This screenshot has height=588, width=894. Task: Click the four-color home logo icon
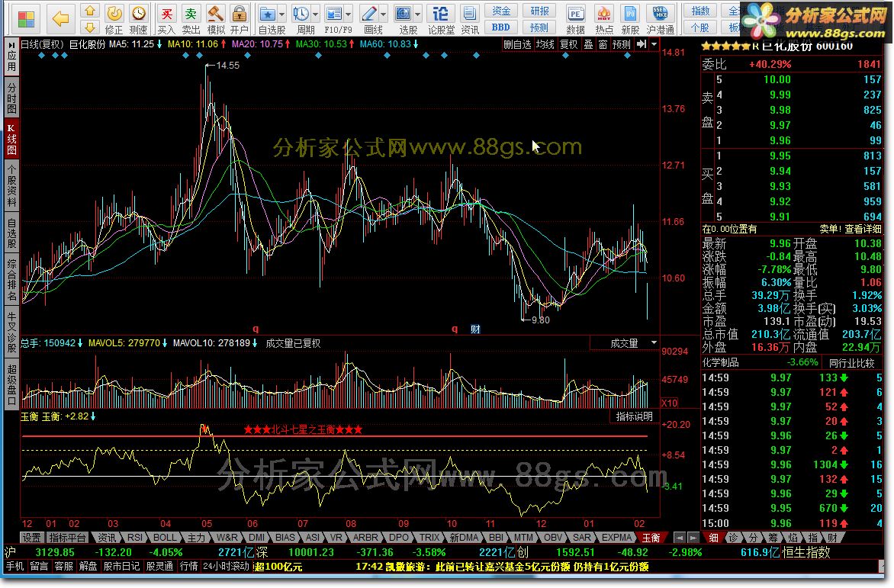click(26, 19)
